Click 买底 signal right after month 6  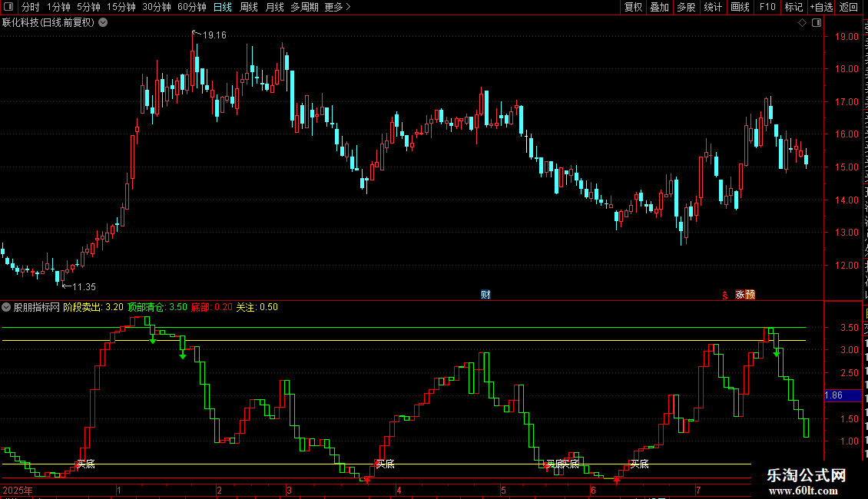click(x=639, y=464)
